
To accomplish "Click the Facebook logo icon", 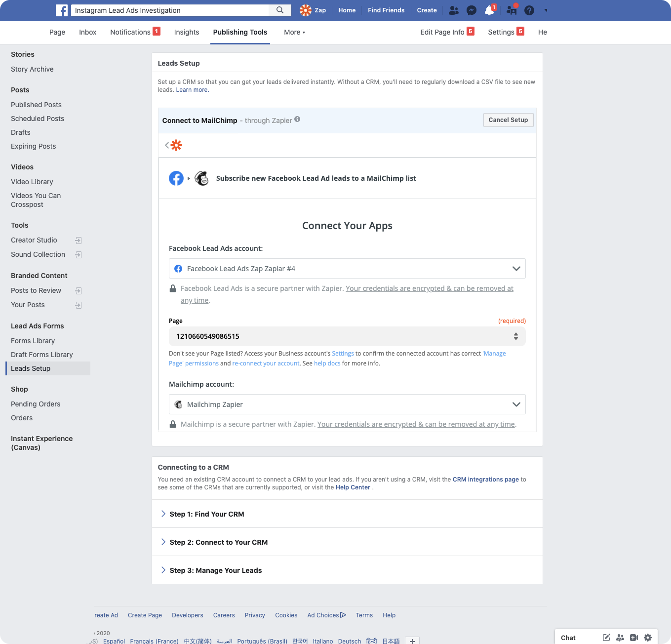I will pos(62,10).
